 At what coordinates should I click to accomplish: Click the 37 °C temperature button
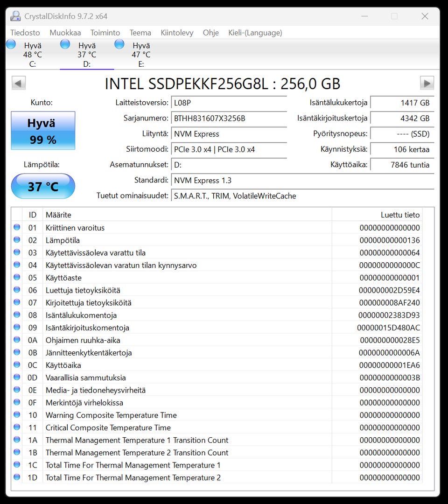point(43,186)
